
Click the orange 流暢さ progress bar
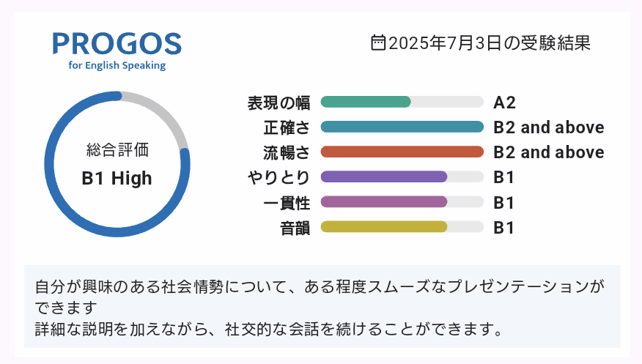402,152
